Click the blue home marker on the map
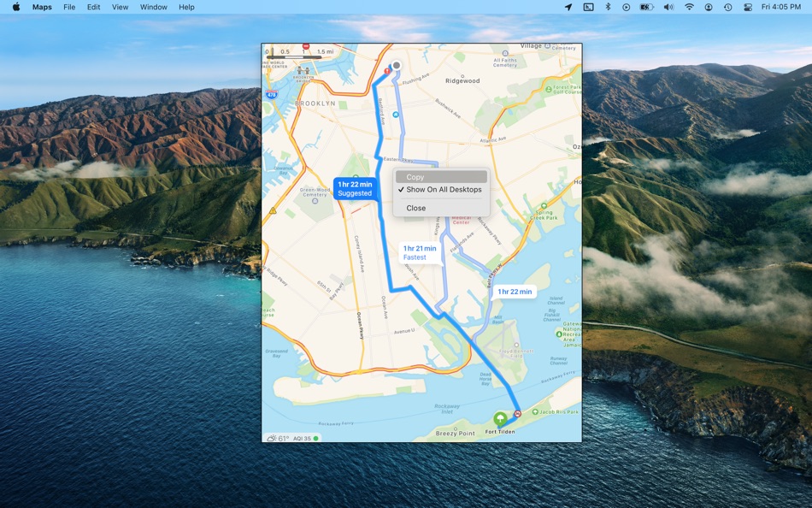This screenshot has width=812, height=508. pos(396,115)
